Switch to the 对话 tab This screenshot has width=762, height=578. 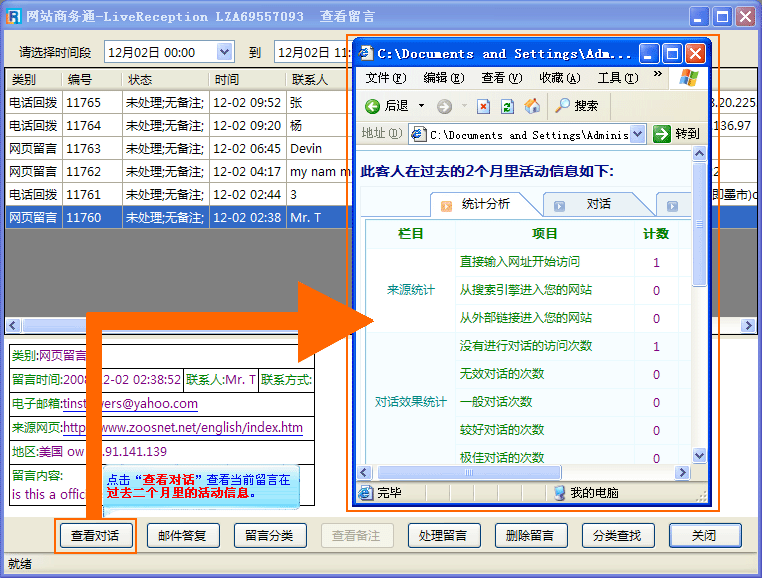coord(598,204)
